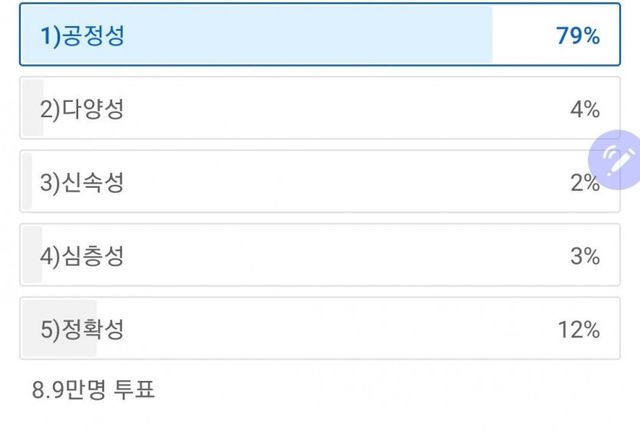Click the 4% result percentage
640x433 pixels.
(x=584, y=109)
